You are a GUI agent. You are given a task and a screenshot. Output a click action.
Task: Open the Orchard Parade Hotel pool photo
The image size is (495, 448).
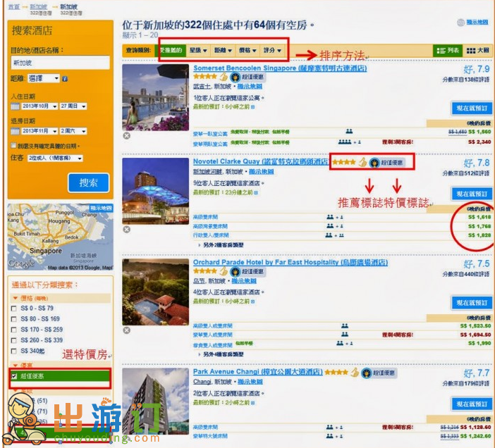click(x=156, y=292)
